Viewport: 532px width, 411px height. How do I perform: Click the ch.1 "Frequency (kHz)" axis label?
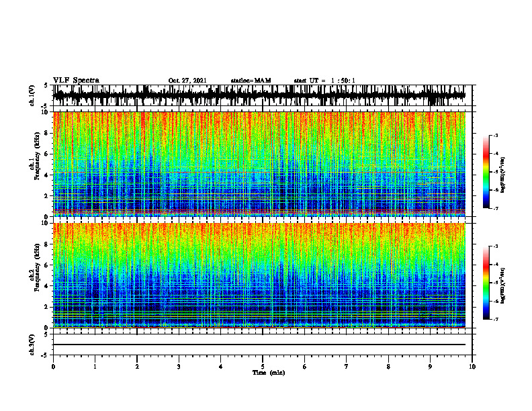pos(38,156)
